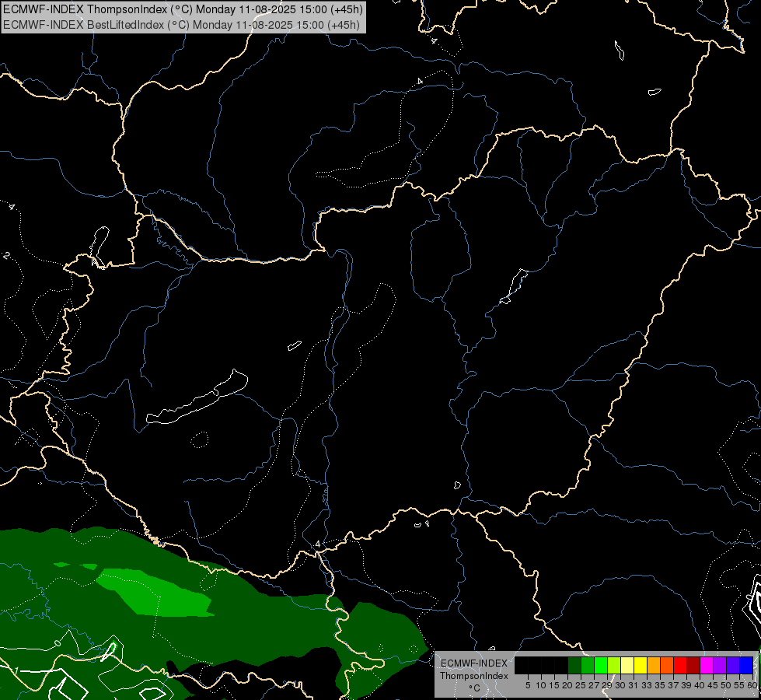Click the BestLiftedIndex title line at top
761x700 pixels.
(x=182, y=24)
